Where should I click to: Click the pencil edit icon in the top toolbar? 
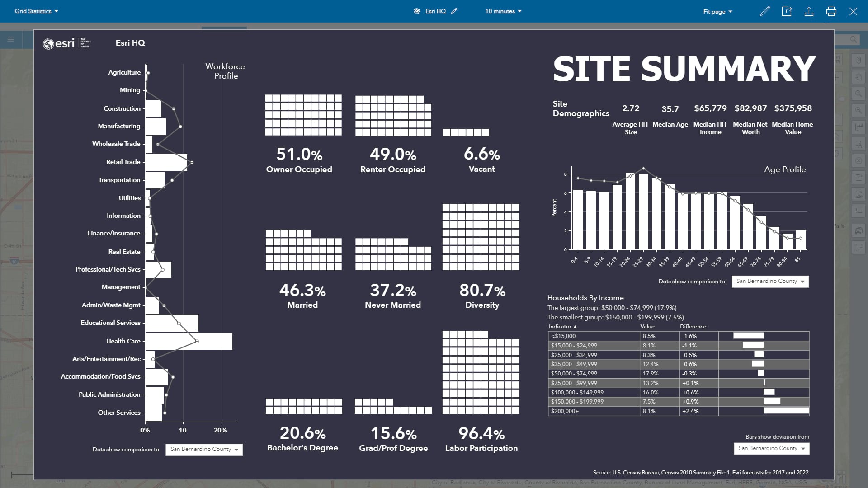(765, 11)
